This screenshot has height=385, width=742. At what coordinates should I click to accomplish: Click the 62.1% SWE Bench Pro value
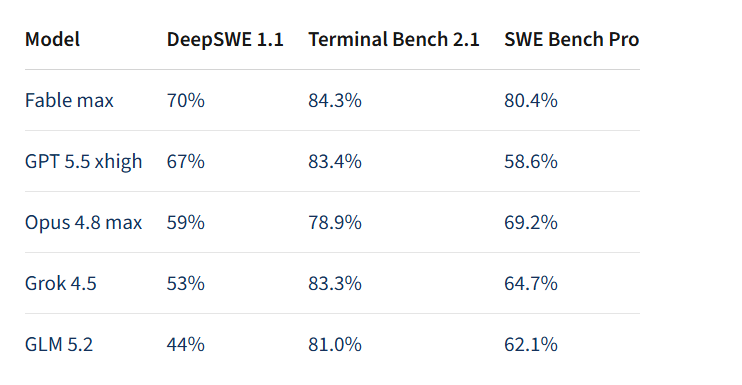[x=531, y=344]
